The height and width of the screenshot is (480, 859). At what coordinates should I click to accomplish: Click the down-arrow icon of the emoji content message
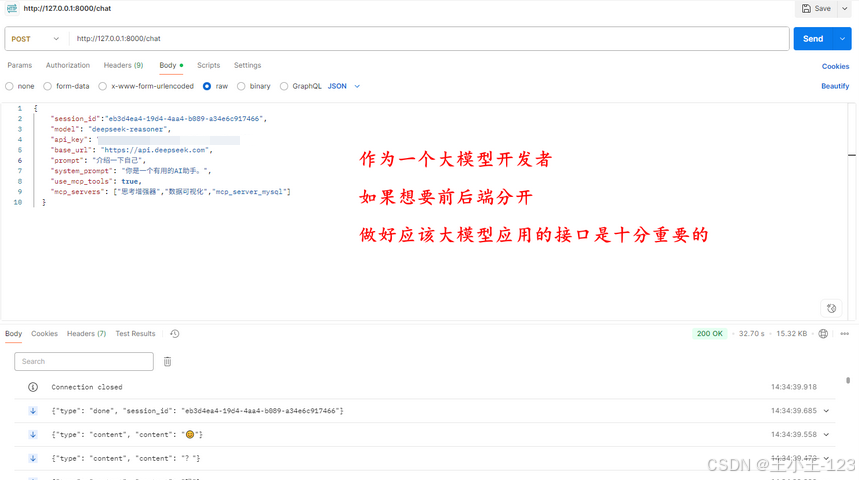pos(33,435)
